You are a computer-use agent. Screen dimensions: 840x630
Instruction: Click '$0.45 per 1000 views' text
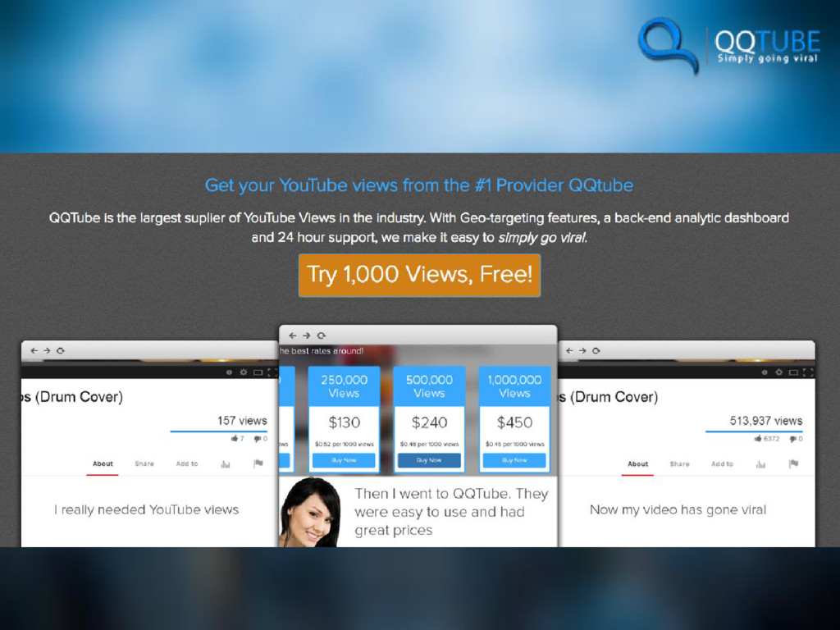514,444
